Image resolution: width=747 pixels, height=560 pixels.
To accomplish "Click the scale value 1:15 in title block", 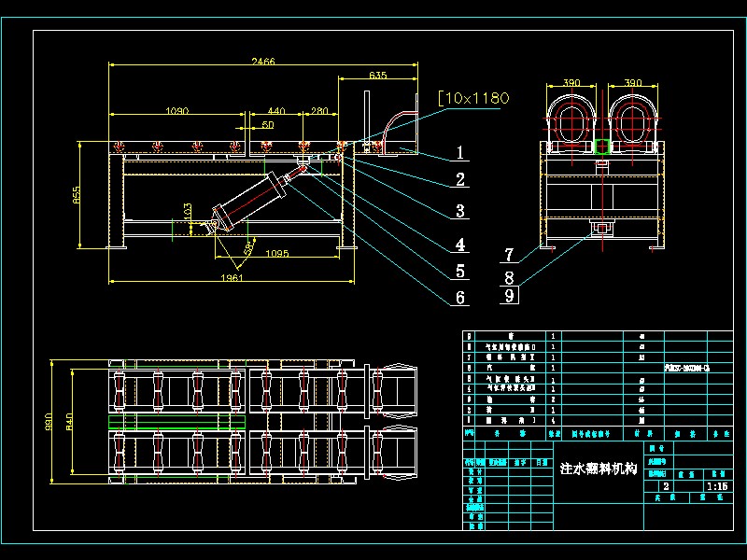I will click(x=717, y=485).
